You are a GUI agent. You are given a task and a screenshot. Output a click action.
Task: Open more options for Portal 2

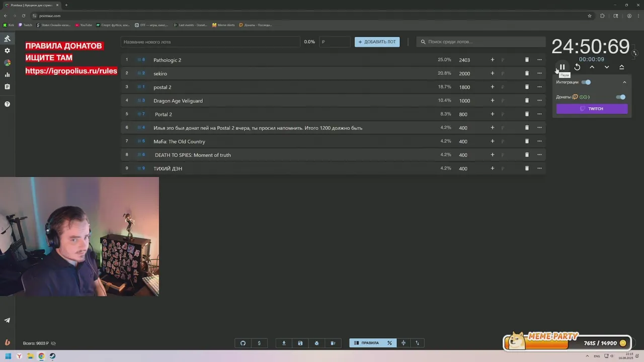(539, 114)
